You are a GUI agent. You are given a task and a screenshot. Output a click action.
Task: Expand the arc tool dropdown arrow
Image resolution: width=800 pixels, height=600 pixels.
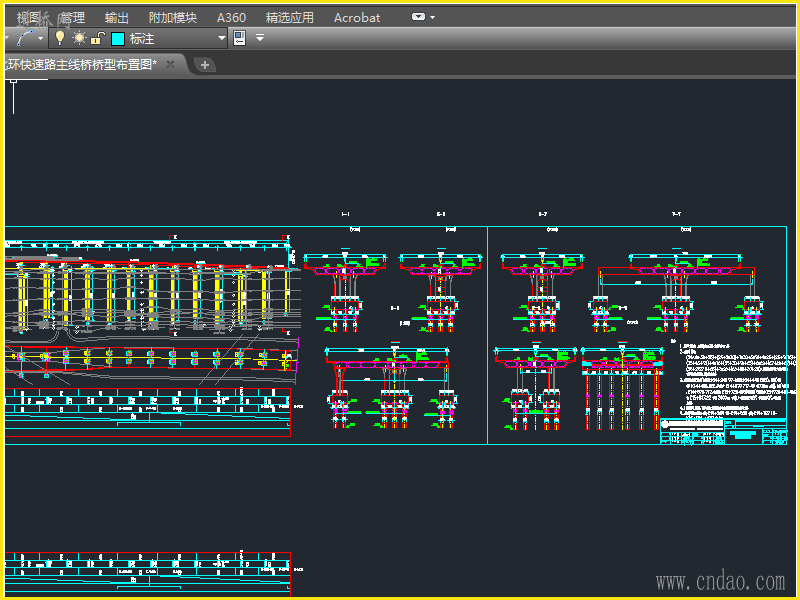(42, 38)
